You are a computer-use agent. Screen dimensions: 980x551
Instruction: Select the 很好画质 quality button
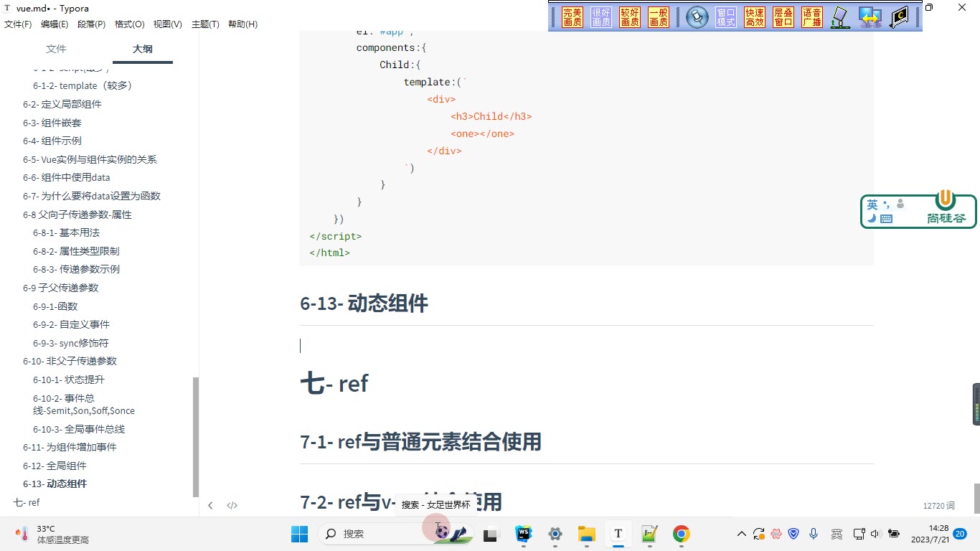tap(601, 17)
